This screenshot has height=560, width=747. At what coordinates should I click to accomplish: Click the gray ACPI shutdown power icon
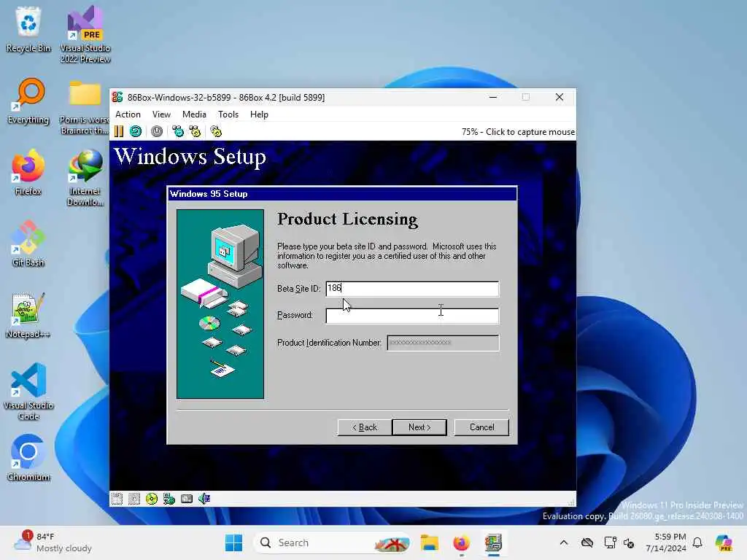click(x=157, y=131)
